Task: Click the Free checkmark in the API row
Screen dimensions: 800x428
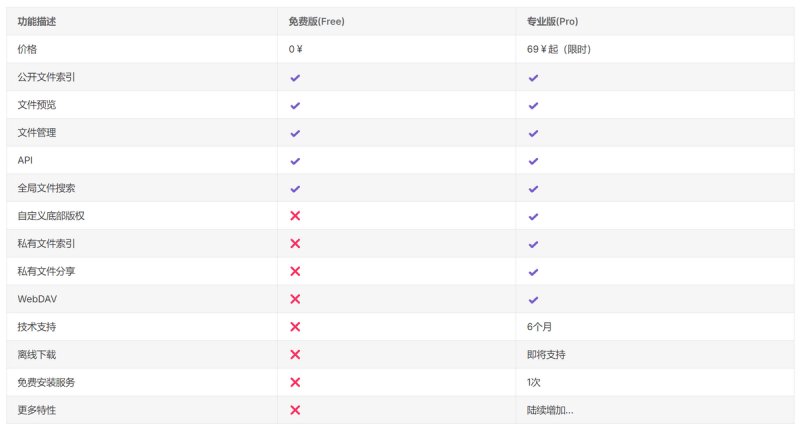Action: coord(295,161)
